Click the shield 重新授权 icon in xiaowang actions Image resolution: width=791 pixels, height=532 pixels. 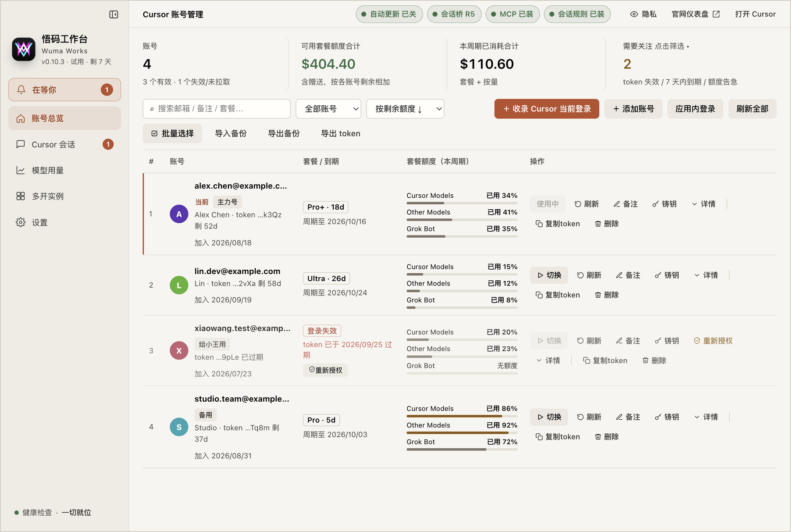click(x=697, y=340)
